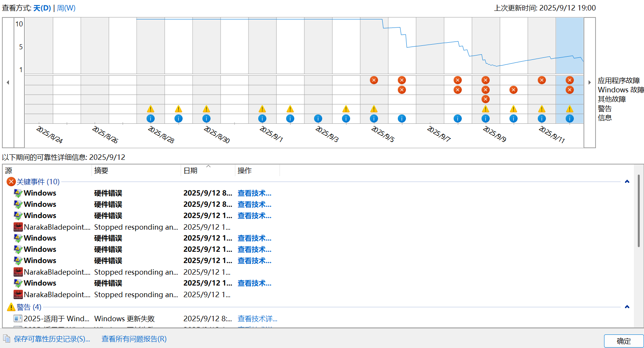Sort the list by the 摘要 column header
This screenshot has width=644, height=348.
[136, 171]
